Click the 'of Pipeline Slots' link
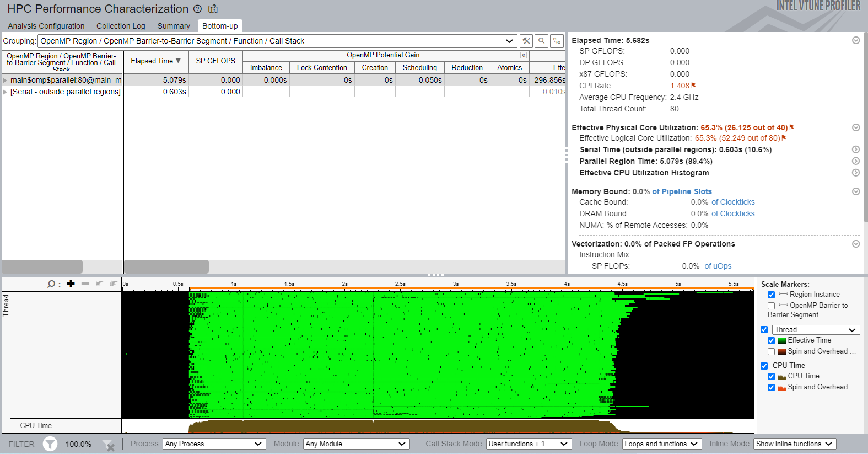The width and height of the screenshot is (868, 454). [682, 191]
